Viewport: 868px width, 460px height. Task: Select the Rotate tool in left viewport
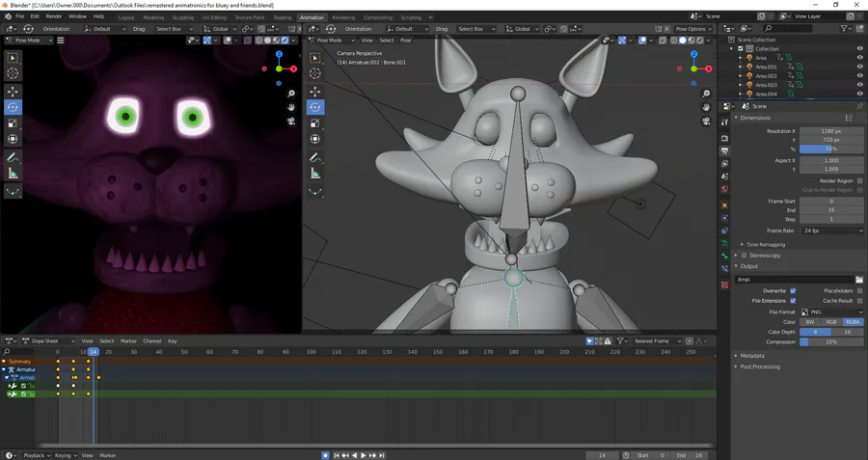pos(13,107)
